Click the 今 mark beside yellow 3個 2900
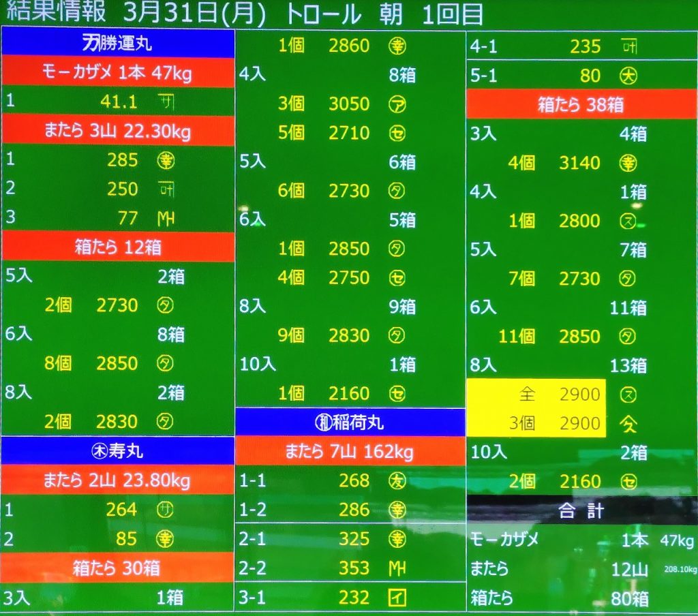The image size is (698, 616). point(628,424)
